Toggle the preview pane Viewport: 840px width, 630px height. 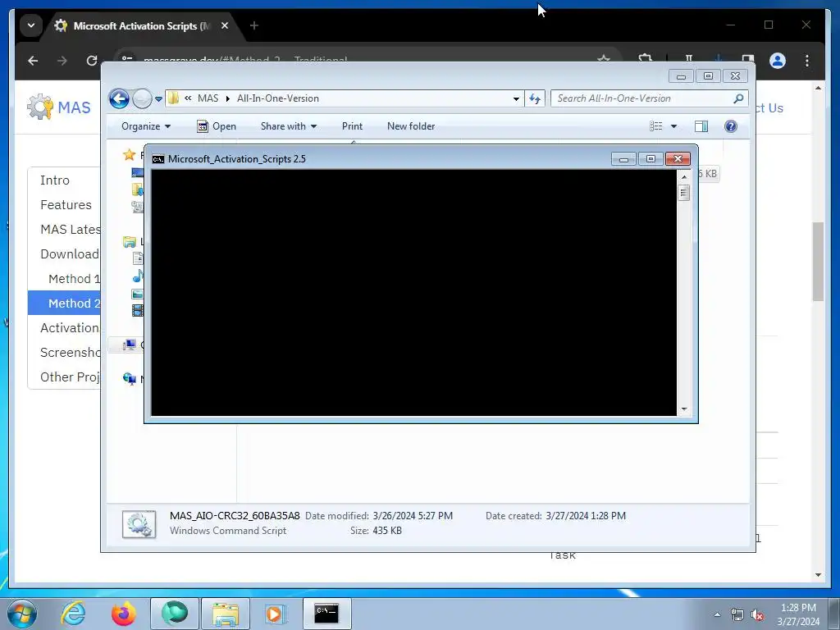tap(701, 126)
